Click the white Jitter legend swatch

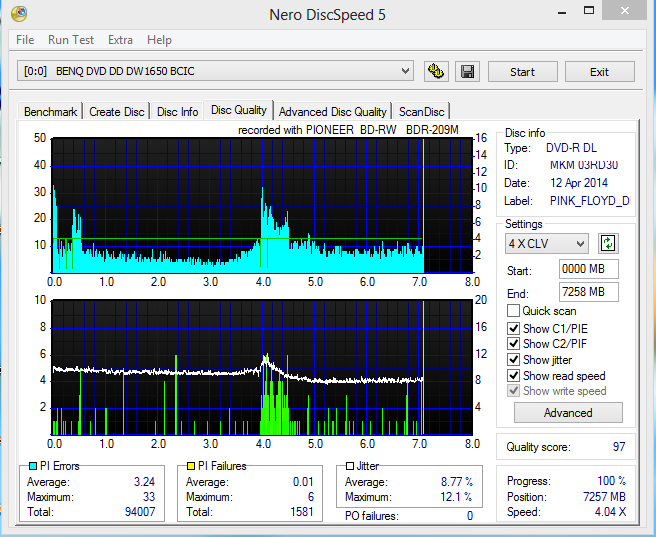[x=350, y=466]
